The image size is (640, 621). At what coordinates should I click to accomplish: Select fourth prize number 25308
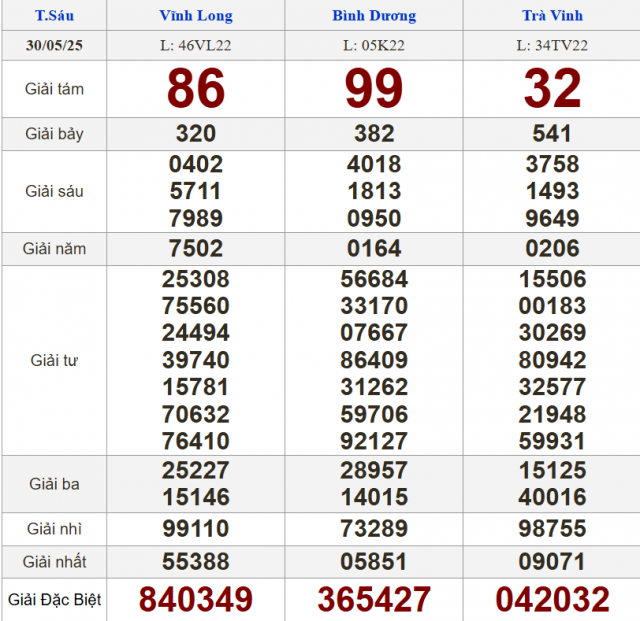196,279
